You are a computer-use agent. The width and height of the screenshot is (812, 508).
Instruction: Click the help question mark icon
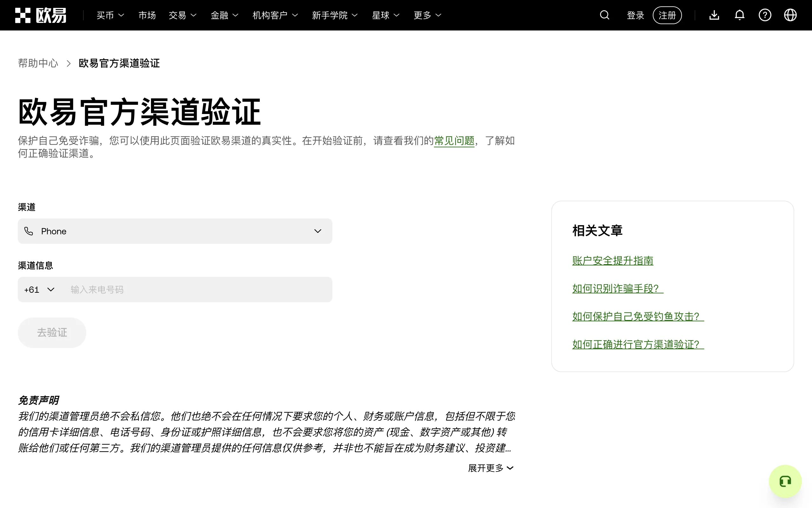pyautogui.click(x=765, y=15)
